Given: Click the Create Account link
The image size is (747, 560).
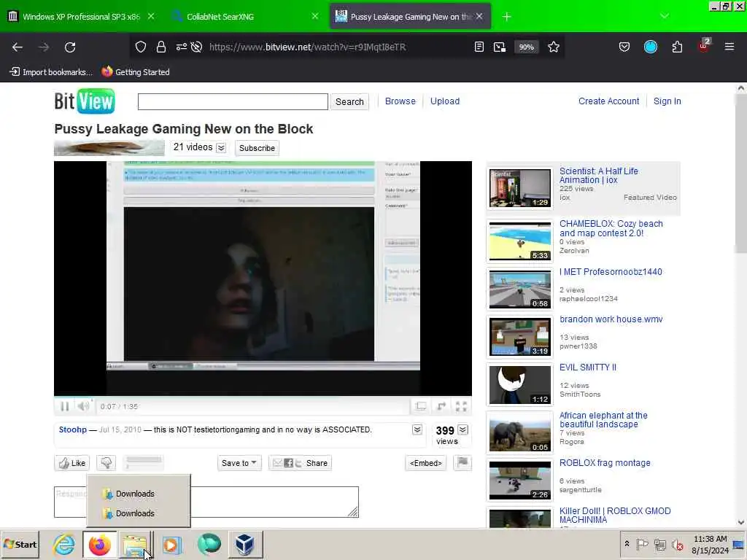Looking at the screenshot, I should point(608,101).
